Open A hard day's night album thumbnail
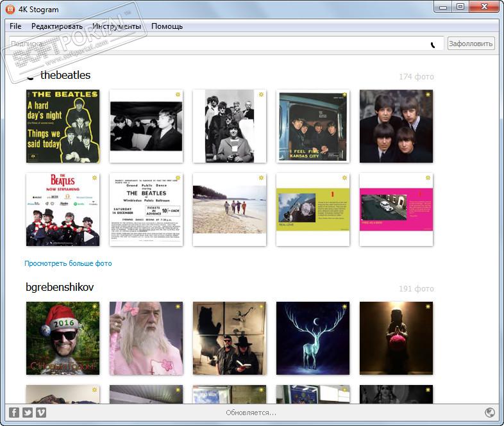504x426 pixels. pos(63,126)
